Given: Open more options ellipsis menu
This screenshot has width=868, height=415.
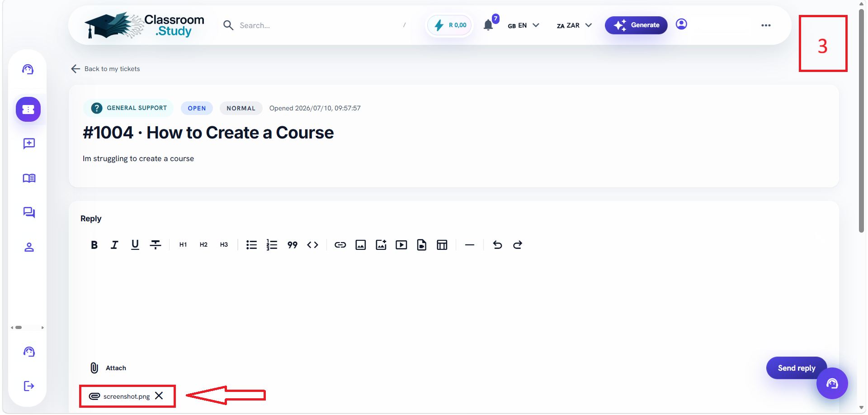Looking at the screenshot, I should coord(766,25).
